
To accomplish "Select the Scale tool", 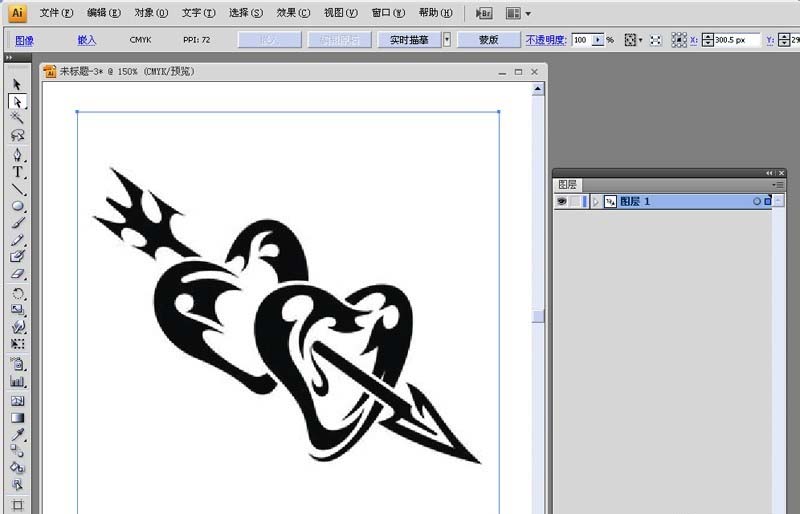I will coord(17,310).
